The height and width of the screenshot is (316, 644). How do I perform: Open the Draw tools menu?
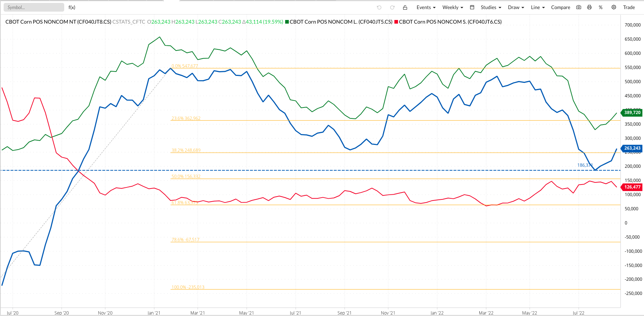click(x=516, y=7)
